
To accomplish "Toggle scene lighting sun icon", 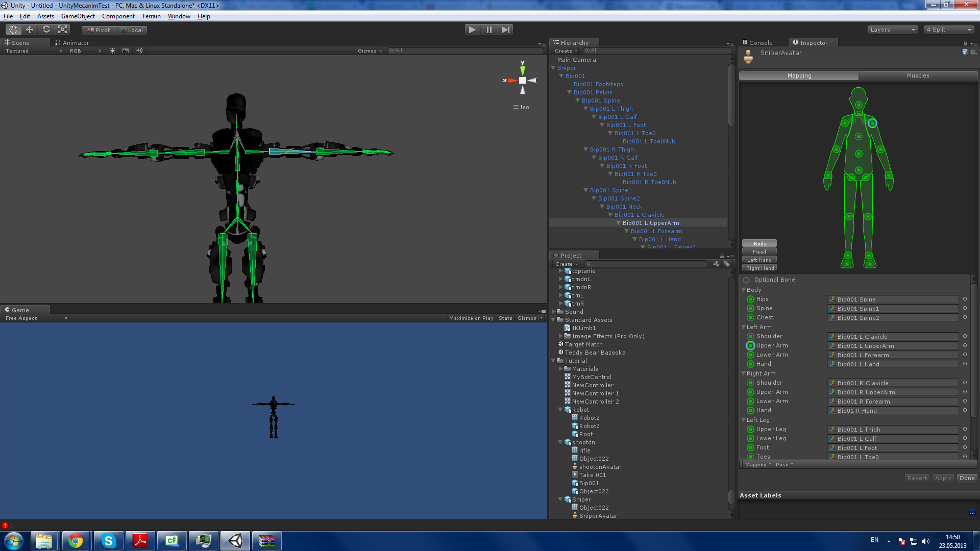I will point(113,51).
